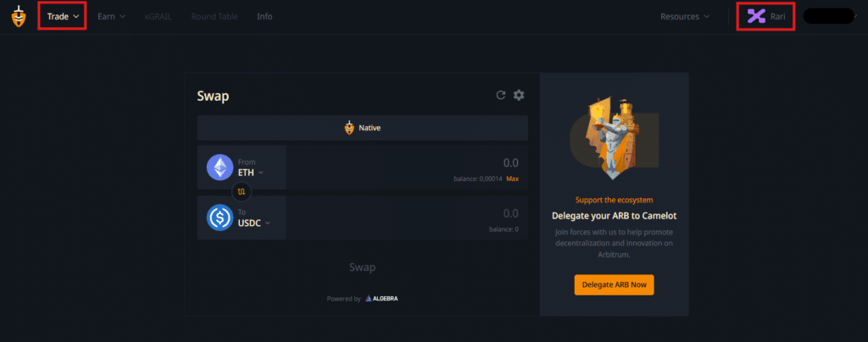
Task: Expand the Earn menu
Action: point(112,17)
